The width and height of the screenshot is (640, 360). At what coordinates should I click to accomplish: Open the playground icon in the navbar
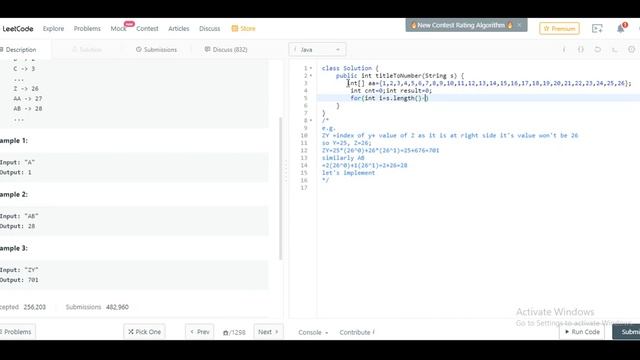pyautogui.click(x=597, y=29)
